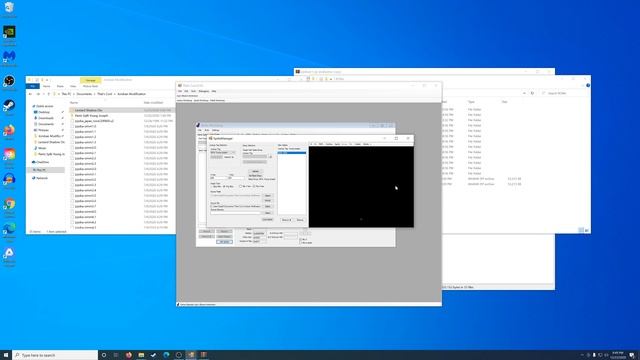Click Documents in the address breadcrumb
Screen dimensions: 640x360
84,94
